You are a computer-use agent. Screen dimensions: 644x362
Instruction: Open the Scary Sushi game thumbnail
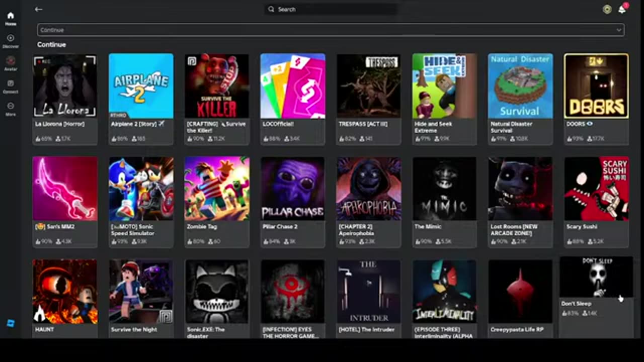pyautogui.click(x=596, y=189)
